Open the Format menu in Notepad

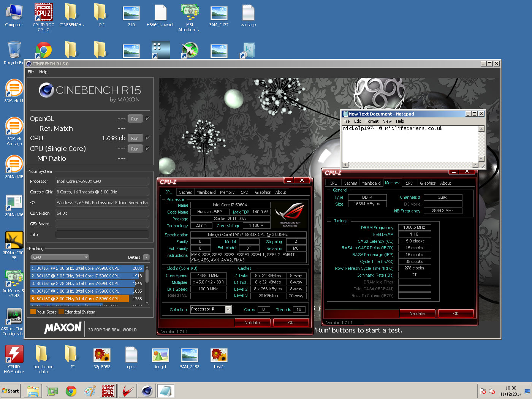372,121
